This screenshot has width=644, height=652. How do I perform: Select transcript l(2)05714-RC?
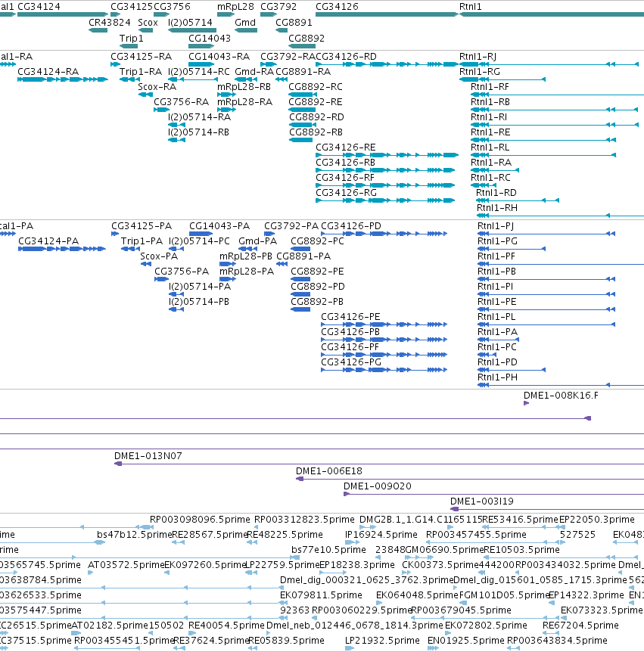(199, 72)
